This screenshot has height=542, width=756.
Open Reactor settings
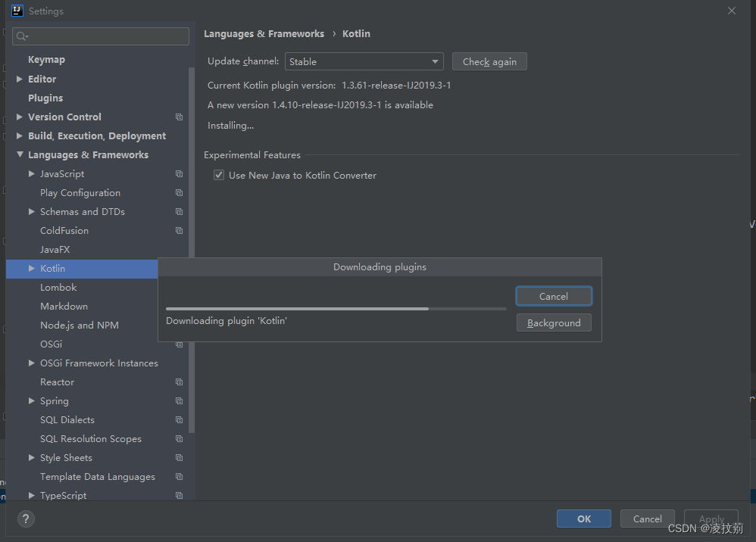[x=57, y=382]
